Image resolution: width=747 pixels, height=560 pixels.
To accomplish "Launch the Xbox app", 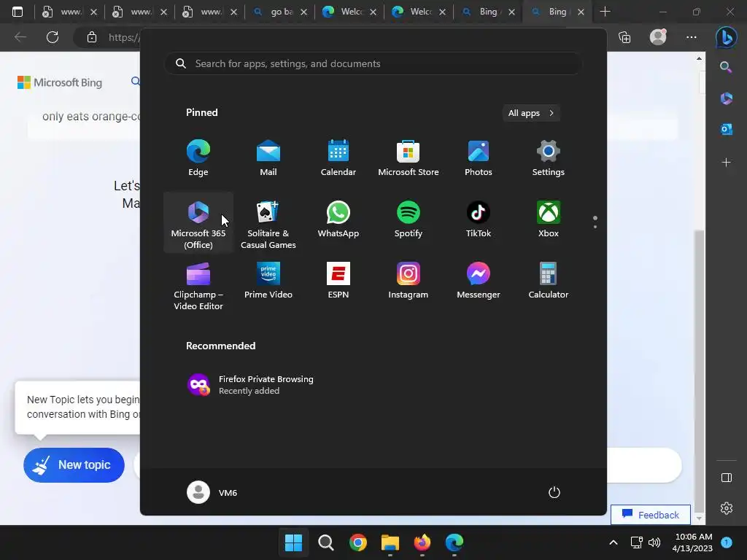I will tap(549, 220).
